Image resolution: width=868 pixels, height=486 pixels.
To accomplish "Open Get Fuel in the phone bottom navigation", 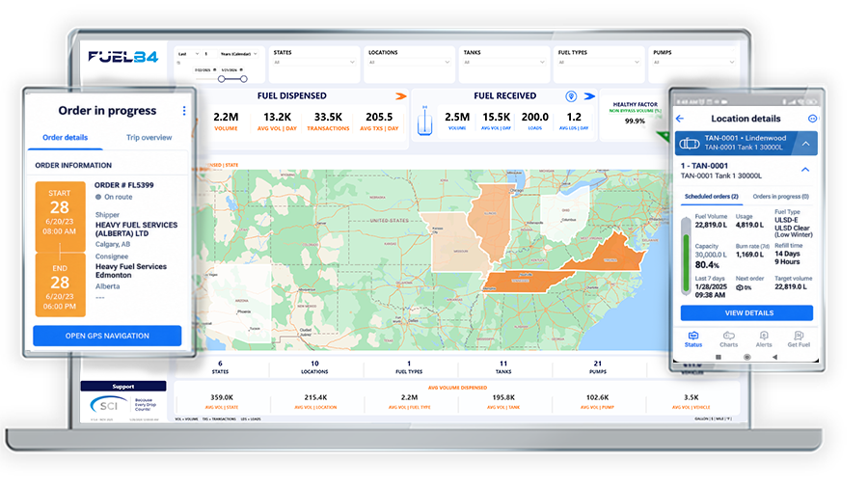I will tap(799, 339).
